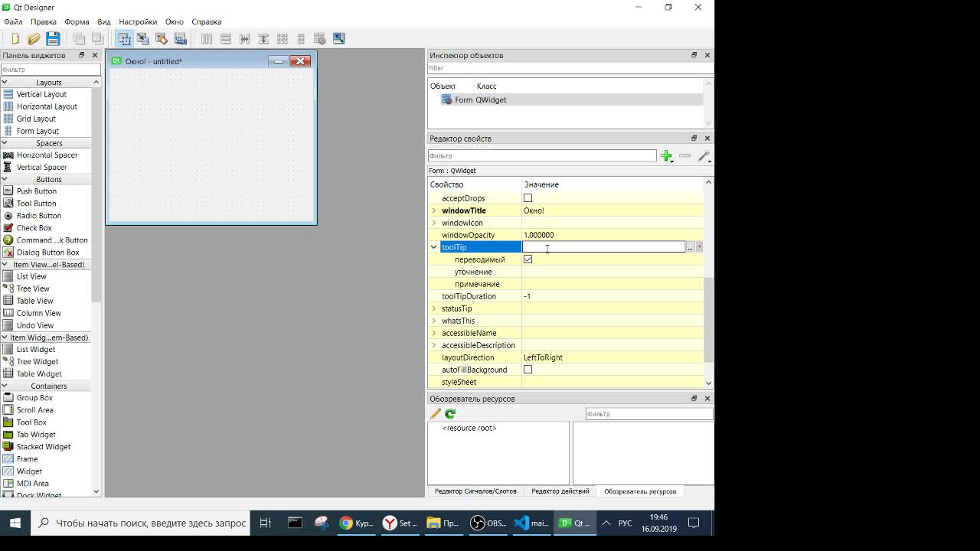Select the <resource root> tree item
This screenshot has height=551, width=980.
point(469,428)
